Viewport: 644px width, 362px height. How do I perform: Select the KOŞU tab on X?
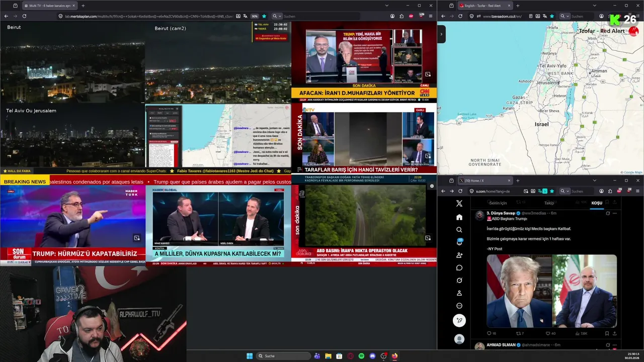tap(597, 203)
